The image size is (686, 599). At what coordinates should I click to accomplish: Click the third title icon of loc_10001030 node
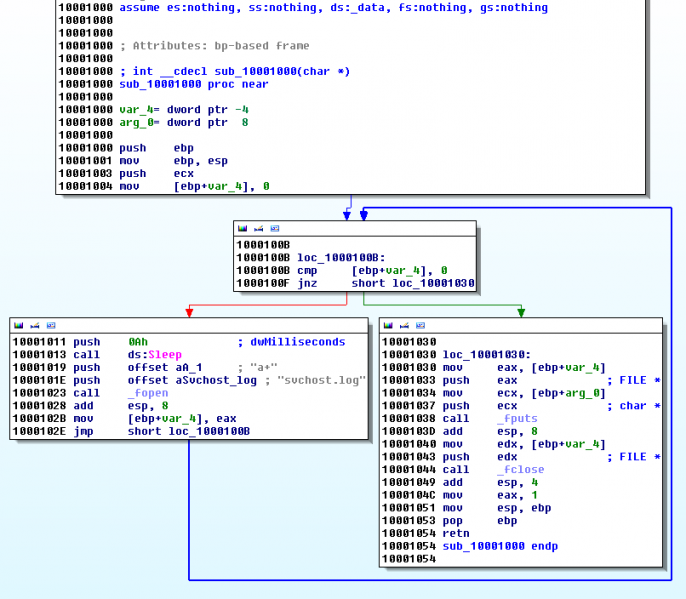419,325
